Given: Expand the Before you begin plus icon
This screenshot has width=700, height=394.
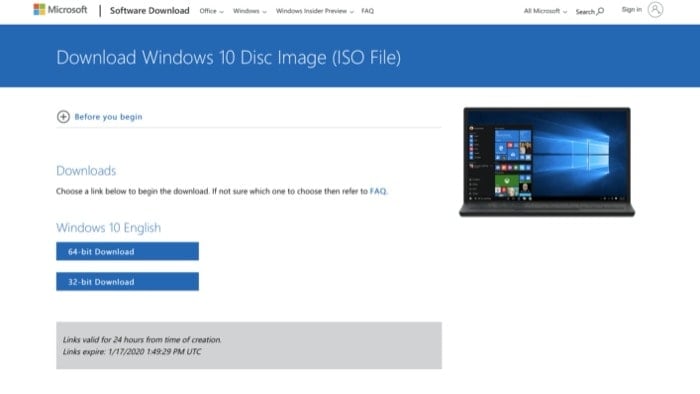Looking at the screenshot, I should click(63, 116).
